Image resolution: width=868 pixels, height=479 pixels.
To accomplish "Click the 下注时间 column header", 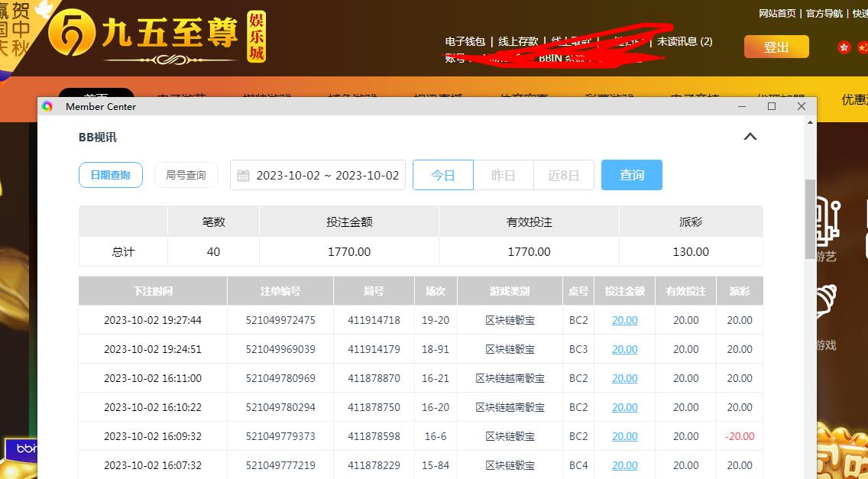I will click(153, 291).
